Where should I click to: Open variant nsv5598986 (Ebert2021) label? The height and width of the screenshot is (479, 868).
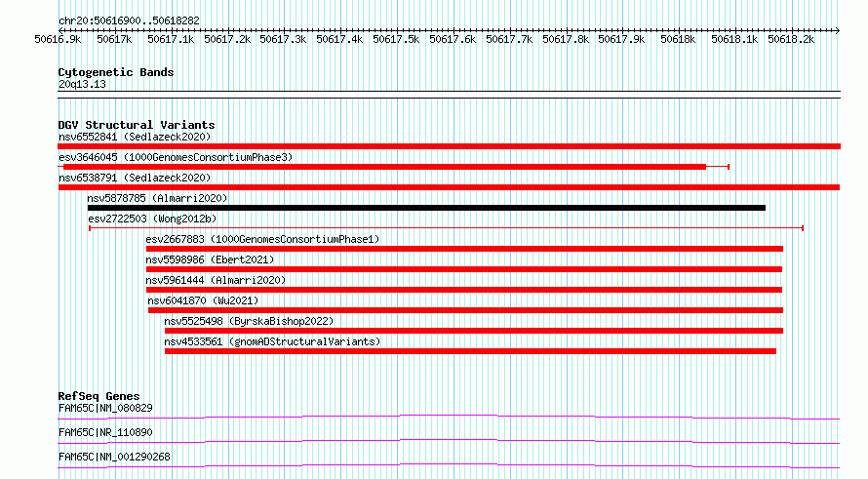click(x=210, y=259)
